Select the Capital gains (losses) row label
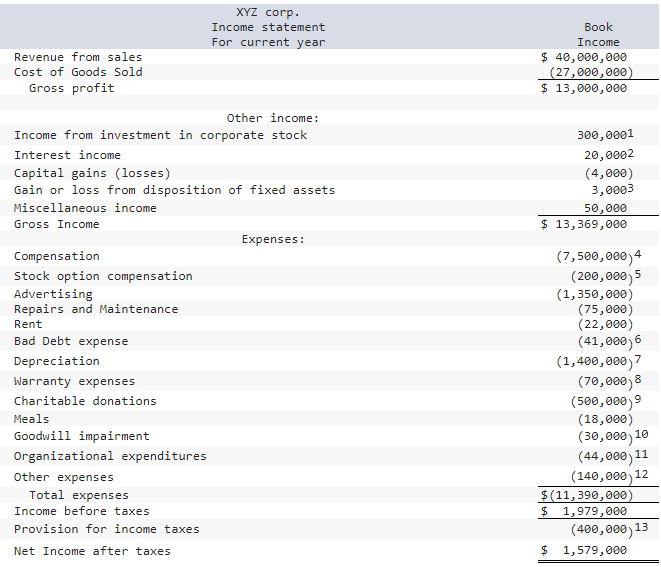This screenshot has height=567, width=661. click(92, 173)
